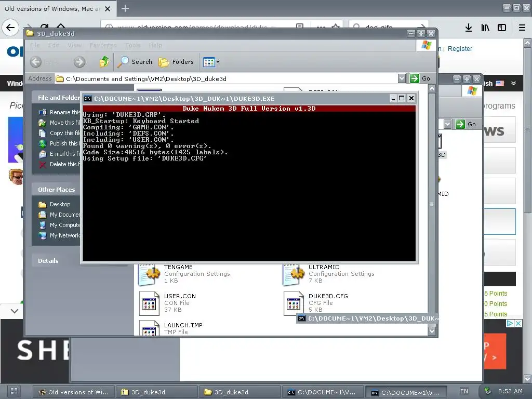Open the Tools menu in Explorer
This screenshot has height=399, width=532.
tap(132, 45)
